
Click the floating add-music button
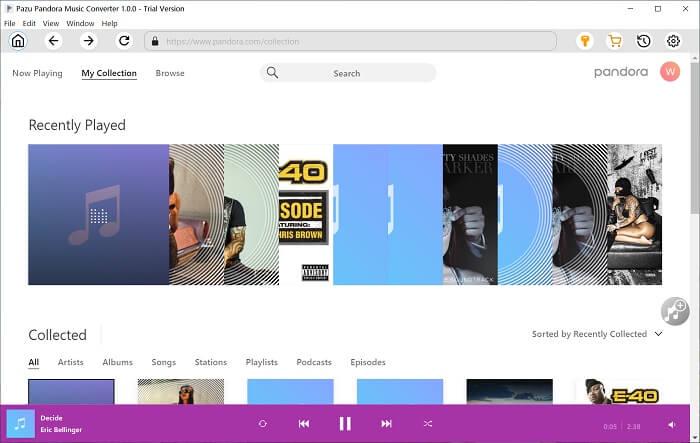click(675, 311)
